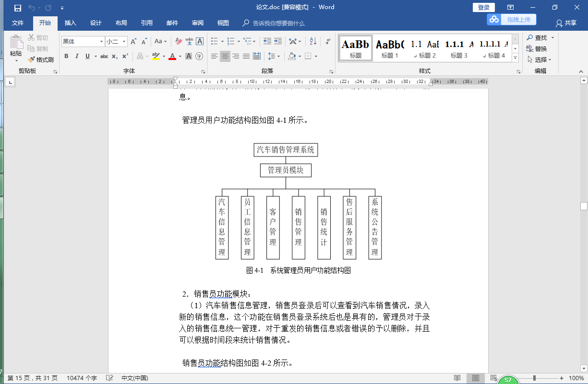Toggle Italic formatting

tap(77, 56)
